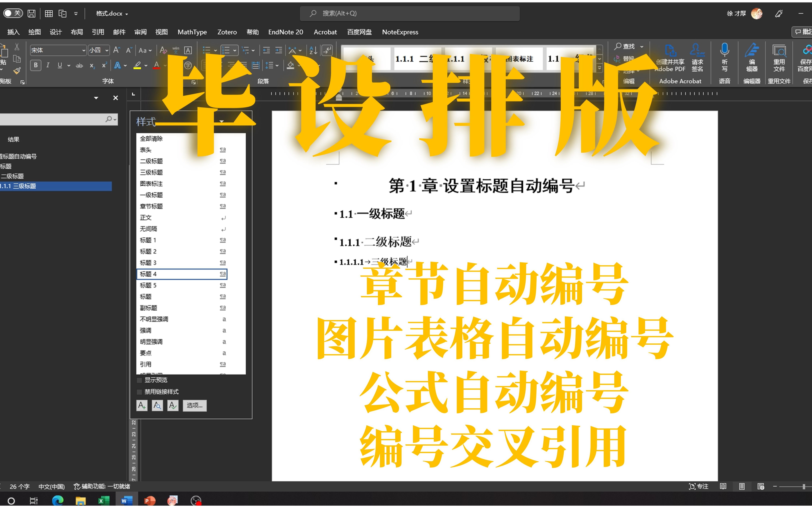Click the 搜索(Alt+Q) search box
Screen dimensions: 812x508
coord(410,13)
